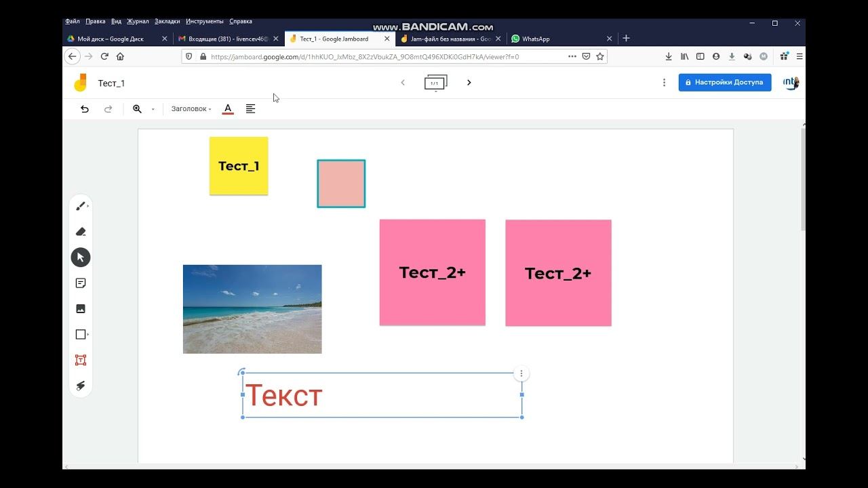
Task: Open the Заголовок text style dropdown
Action: (191, 109)
